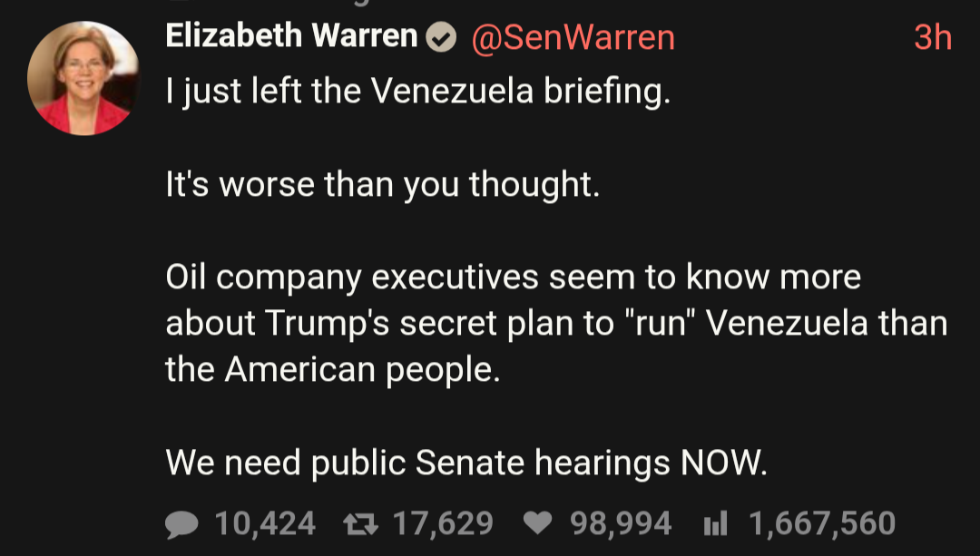Screen dimensions: 980x556
Task: Open the @SenWarren handle link
Action: coord(572,37)
